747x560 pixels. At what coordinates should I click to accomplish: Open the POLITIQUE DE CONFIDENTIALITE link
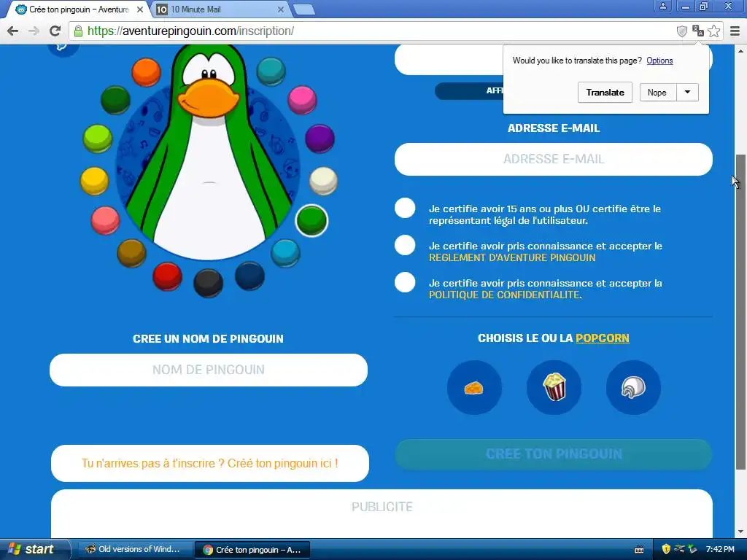click(504, 295)
